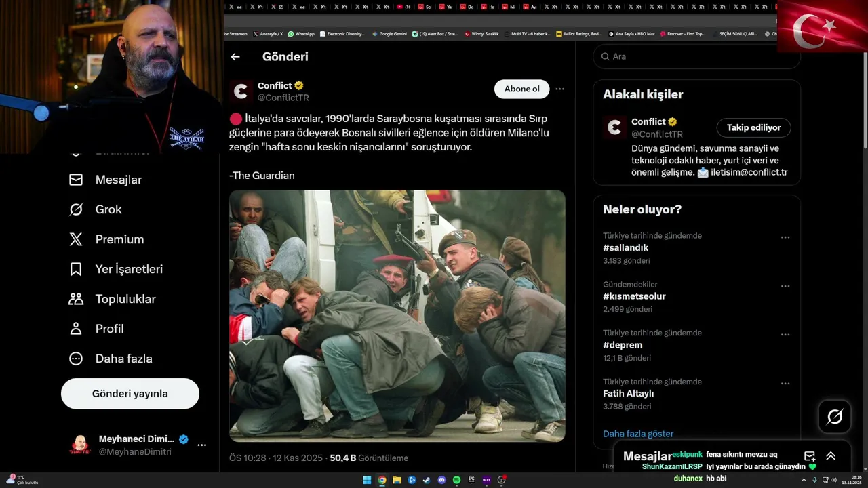Switch to the browser tab labeled De
This screenshot has width=868, height=488.
468,7
